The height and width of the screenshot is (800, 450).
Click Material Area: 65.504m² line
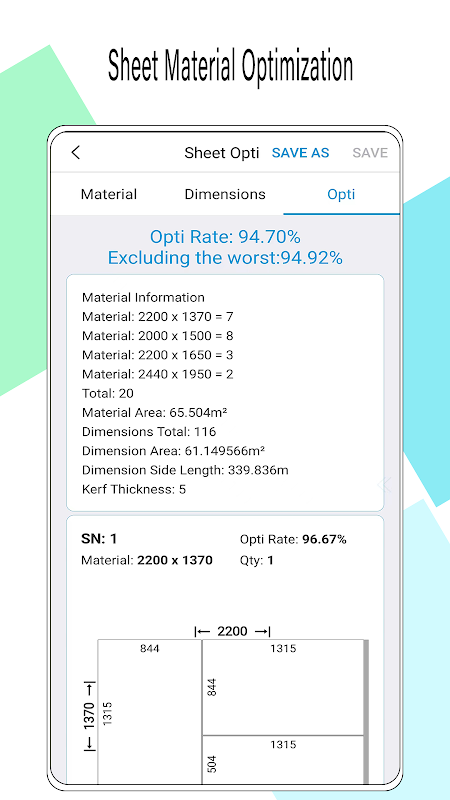[x=155, y=412]
